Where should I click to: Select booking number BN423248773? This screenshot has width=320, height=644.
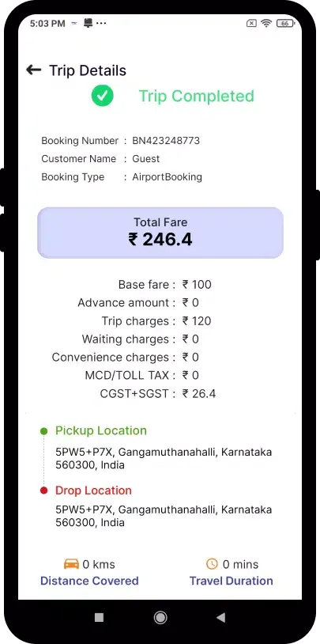coord(166,141)
